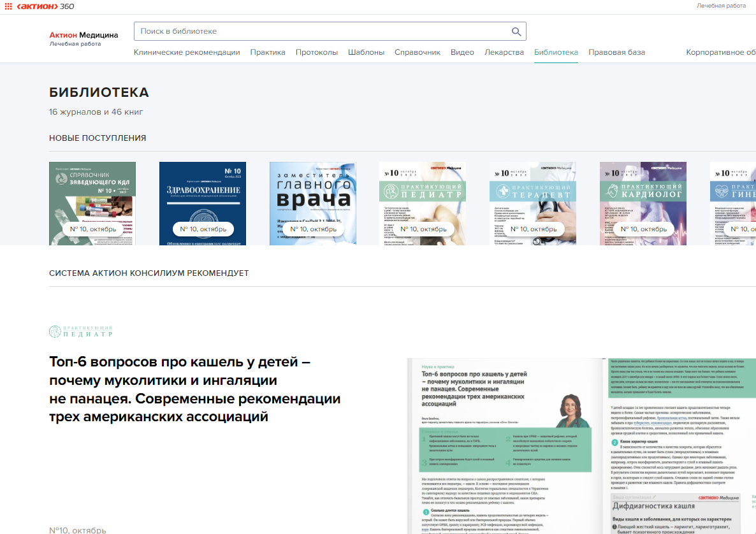Select the Библиотека tab

(x=556, y=52)
